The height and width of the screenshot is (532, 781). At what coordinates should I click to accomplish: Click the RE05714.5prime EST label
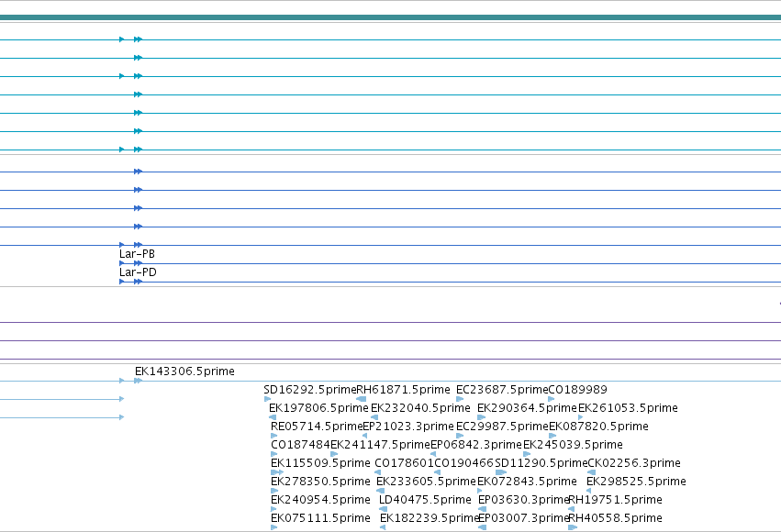pyautogui.click(x=317, y=427)
